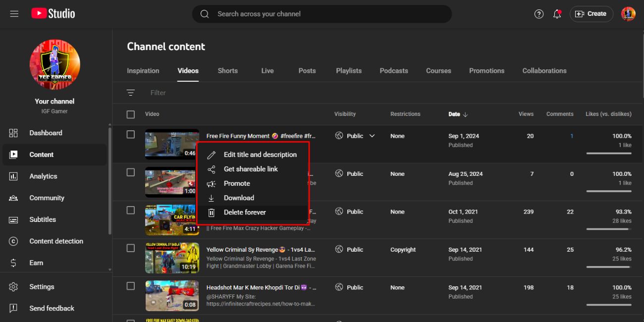Toggle the Date sort order arrow
Viewport: 644px width, 322px height.
click(x=465, y=114)
